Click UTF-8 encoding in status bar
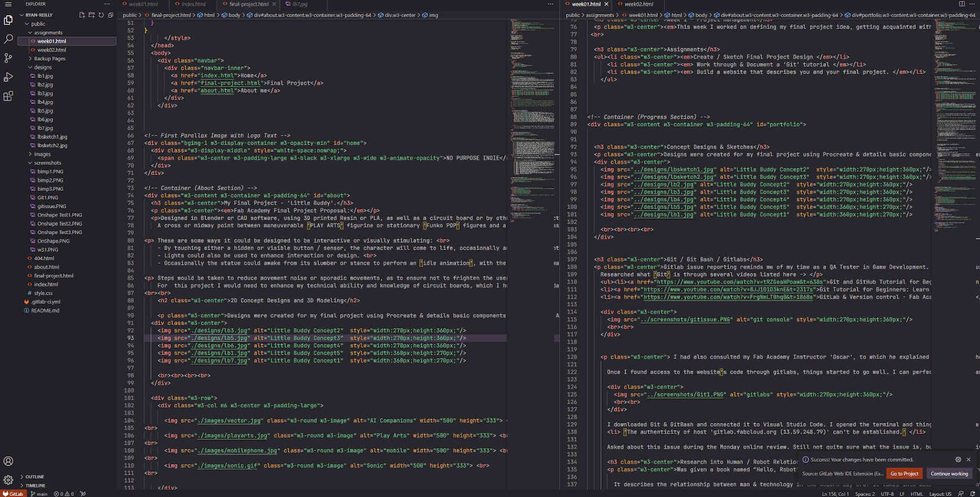This screenshot has width=980, height=497. click(887, 494)
